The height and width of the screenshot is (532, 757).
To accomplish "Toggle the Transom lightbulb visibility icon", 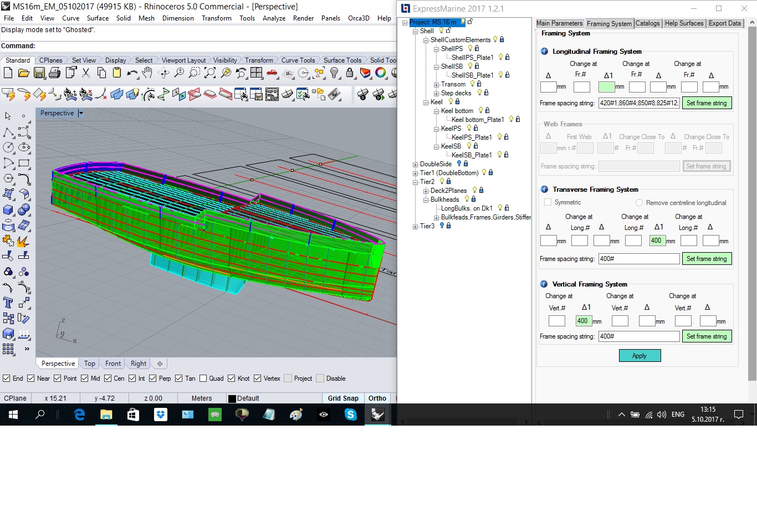I will coord(472,84).
